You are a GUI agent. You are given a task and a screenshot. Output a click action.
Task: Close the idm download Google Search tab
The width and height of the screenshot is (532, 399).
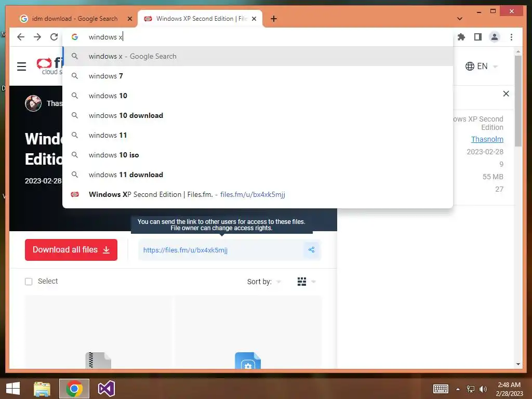pyautogui.click(x=129, y=19)
